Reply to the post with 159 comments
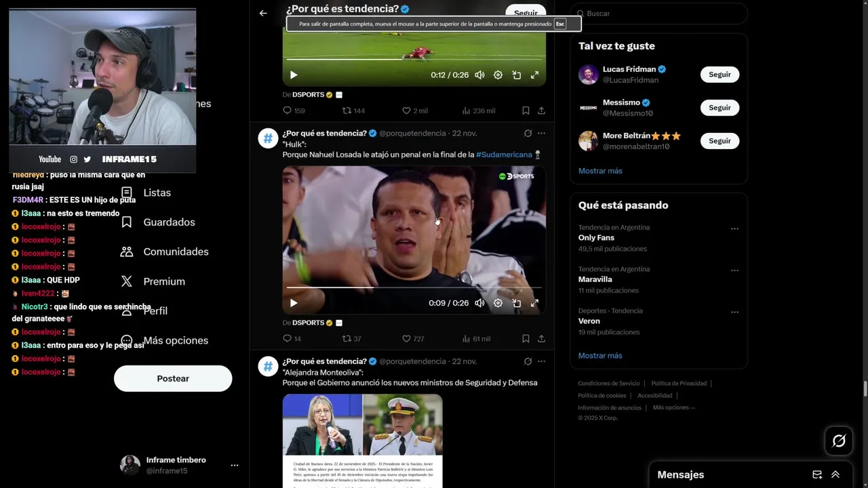868x488 pixels. click(294, 110)
